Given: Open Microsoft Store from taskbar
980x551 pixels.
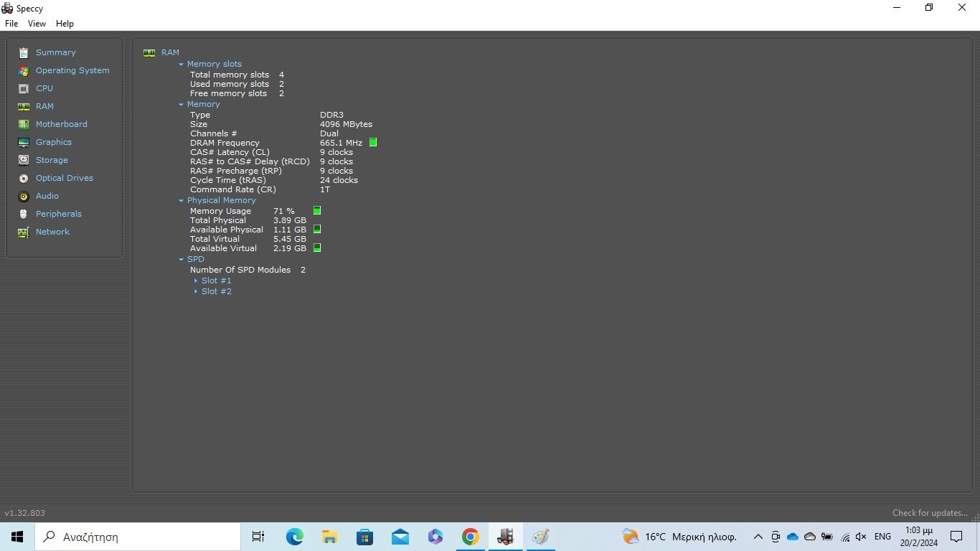Looking at the screenshot, I should 364,537.
